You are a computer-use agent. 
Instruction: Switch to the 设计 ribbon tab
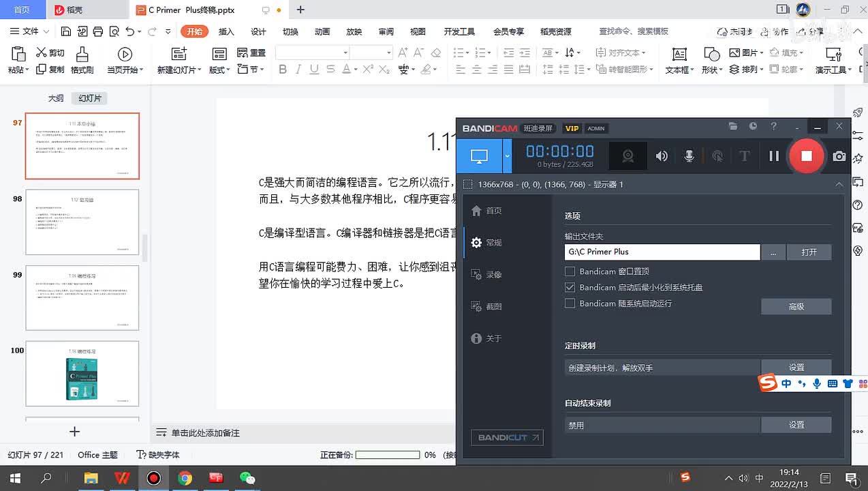coord(258,31)
